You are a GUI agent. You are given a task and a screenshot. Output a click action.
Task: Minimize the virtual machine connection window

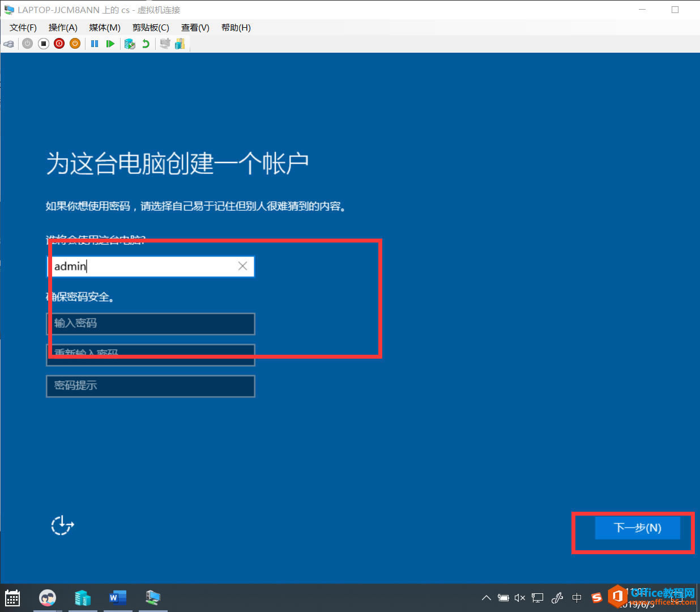coord(642,10)
